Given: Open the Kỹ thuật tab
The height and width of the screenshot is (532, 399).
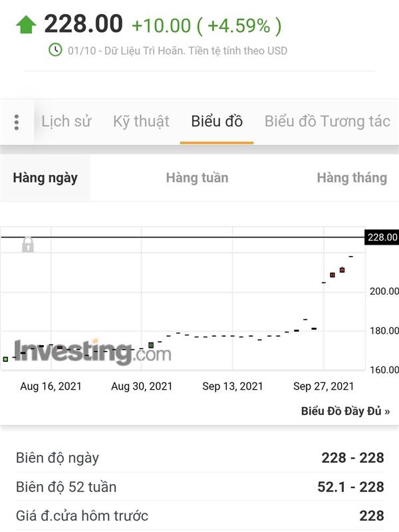Looking at the screenshot, I should tap(141, 122).
